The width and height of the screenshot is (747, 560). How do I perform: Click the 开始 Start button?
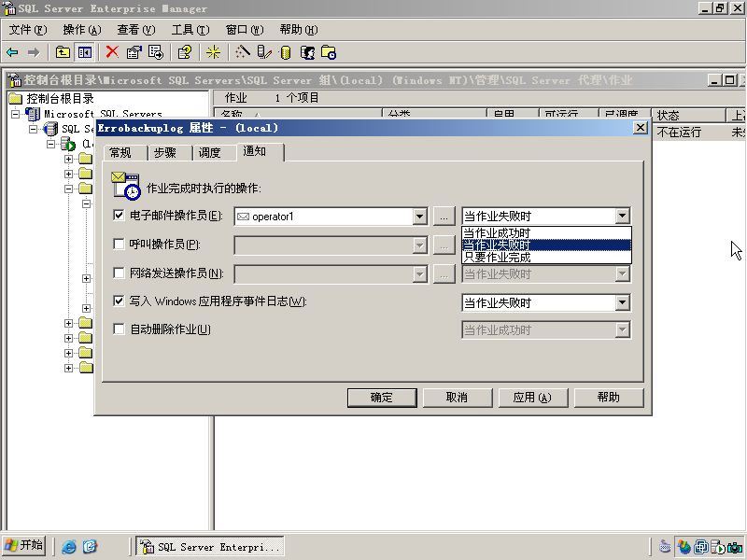point(24,545)
